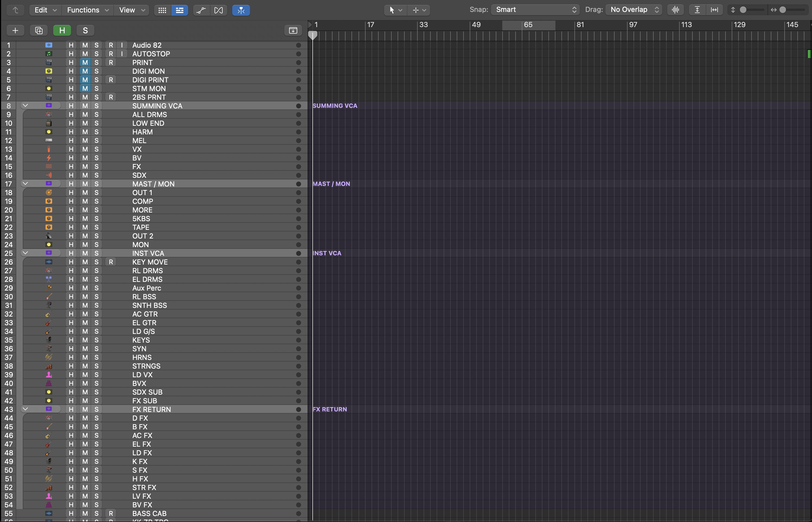Open the View menu

pyautogui.click(x=132, y=10)
